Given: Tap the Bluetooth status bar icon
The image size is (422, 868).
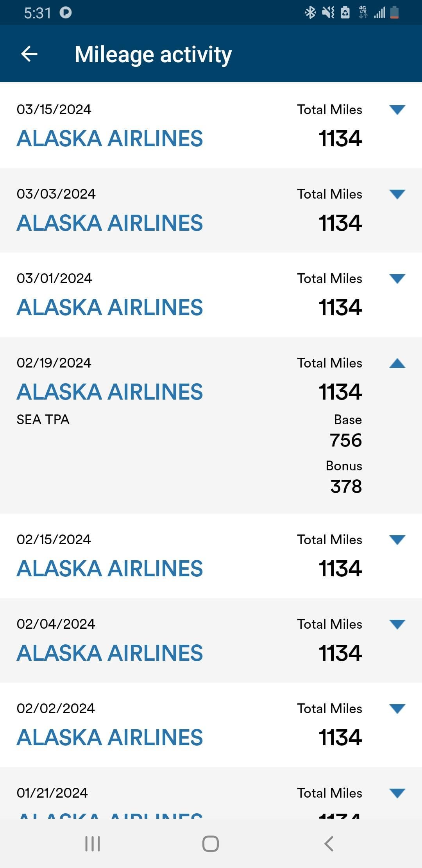Looking at the screenshot, I should pos(310,13).
